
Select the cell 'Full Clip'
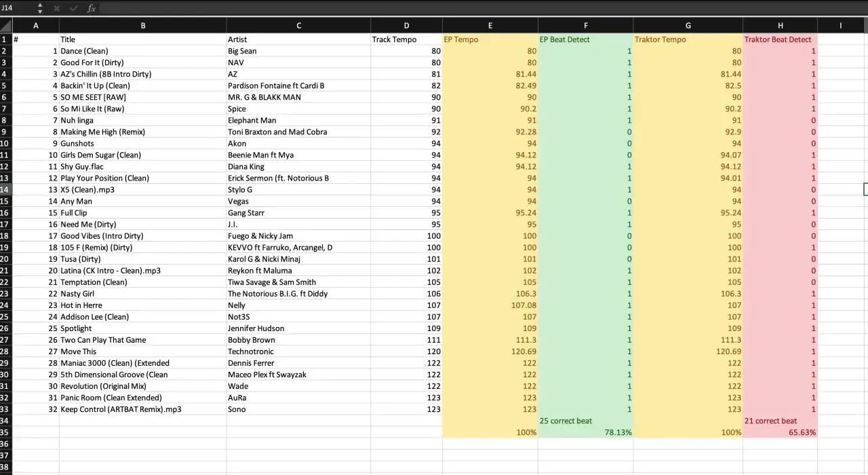pos(143,212)
